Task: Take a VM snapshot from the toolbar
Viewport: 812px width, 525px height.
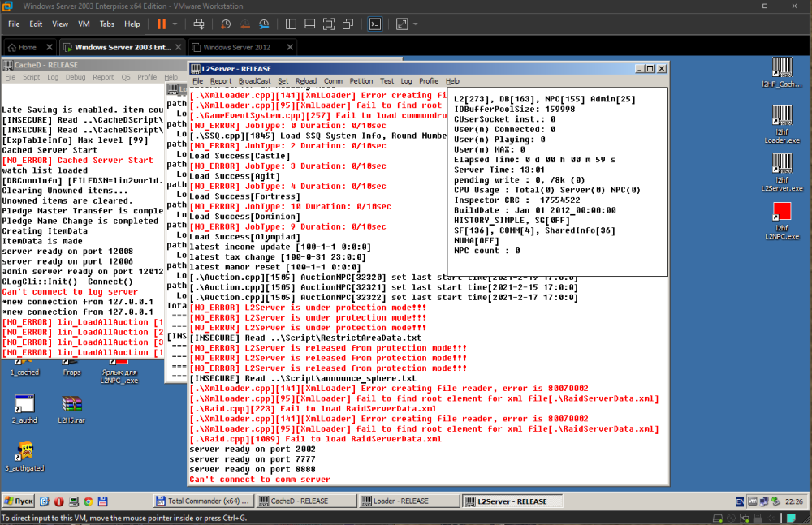Action: 227,24
